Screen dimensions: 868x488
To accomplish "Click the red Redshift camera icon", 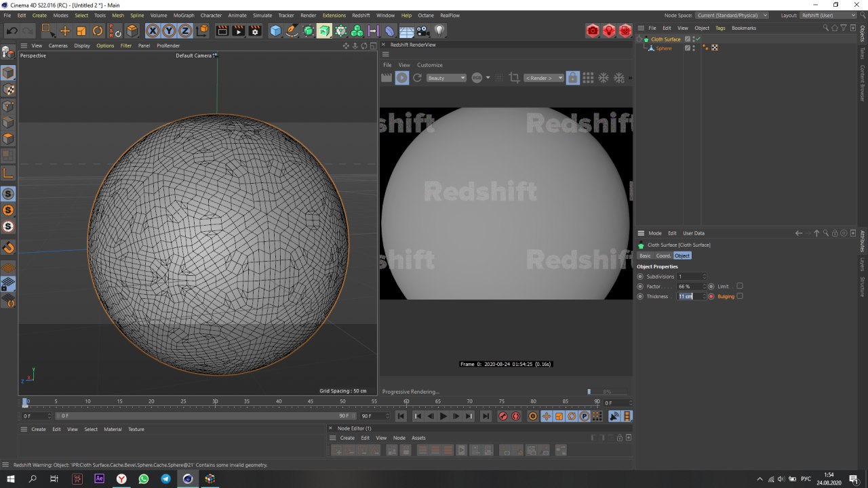I will coord(593,30).
